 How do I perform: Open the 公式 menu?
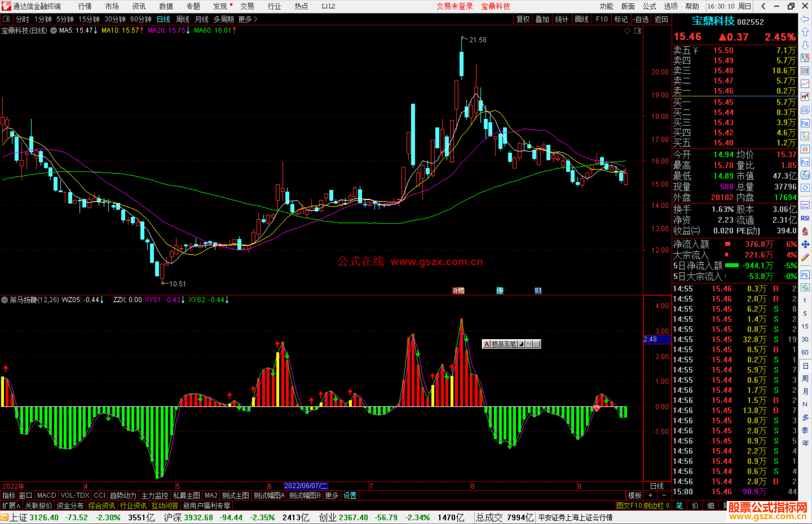(649, 6)
